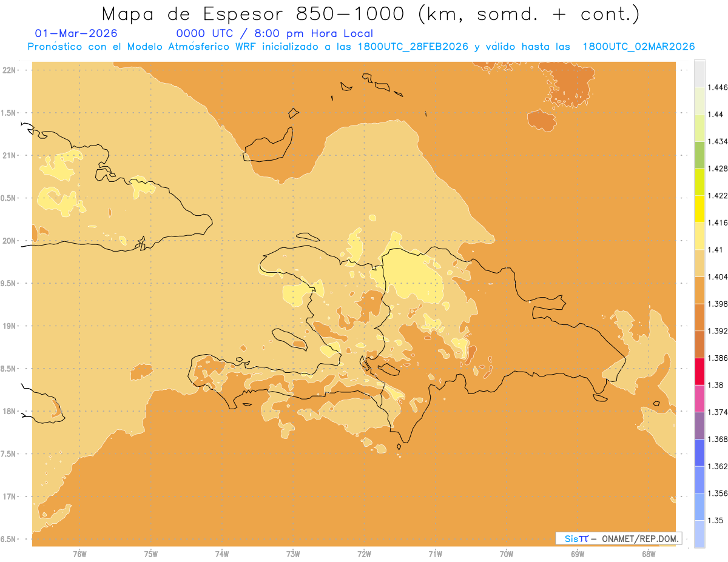Screen dimensions: 728x562
Task: Click the red swatch between 1.38 and 1.386
Action: [699, 372]
